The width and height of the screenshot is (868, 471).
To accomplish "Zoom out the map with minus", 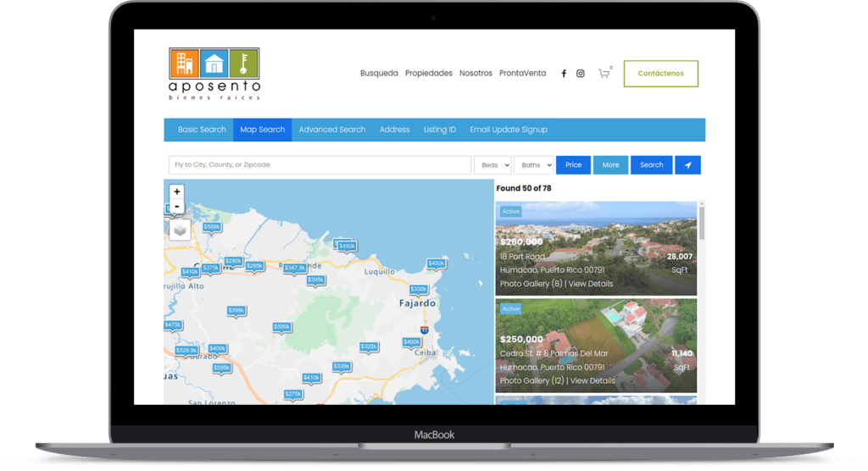I will pyautogui.click(x=176, y=207).
